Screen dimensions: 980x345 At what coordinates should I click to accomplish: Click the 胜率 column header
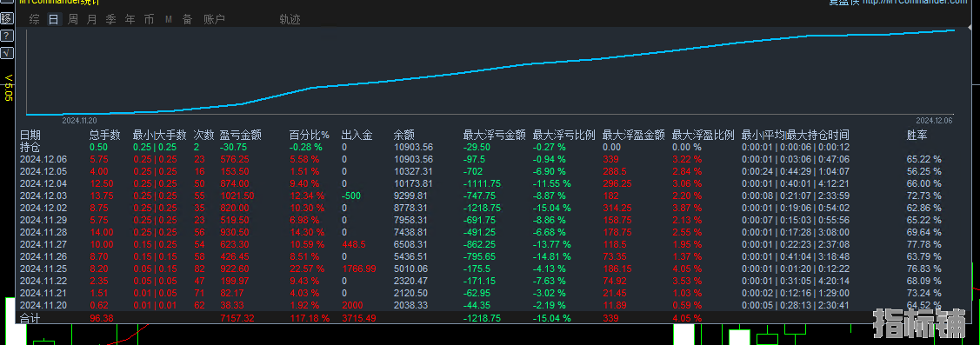point(917,135)
